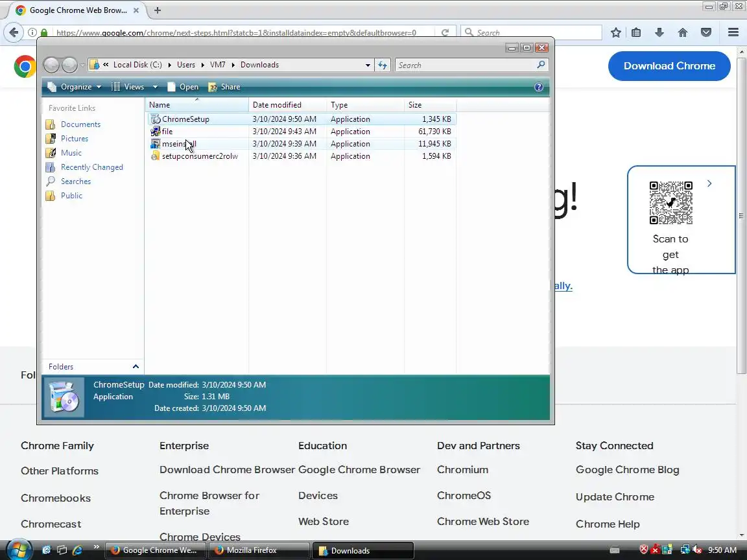Image resolution: width=747 pixels, height=560 pixels.
Task: Click the Explorer refresh arrows button
Action: click(x=383, y=65)
